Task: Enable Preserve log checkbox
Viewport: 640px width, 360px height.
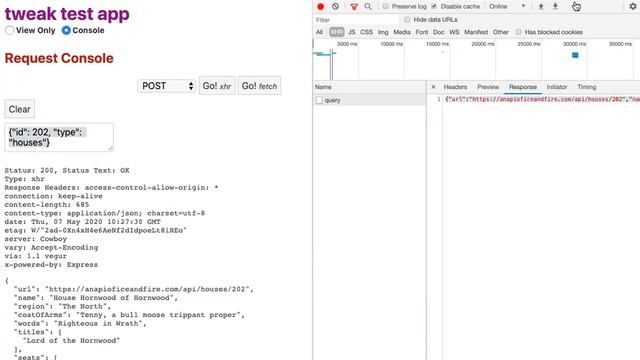Action: [x=385, y=7]
